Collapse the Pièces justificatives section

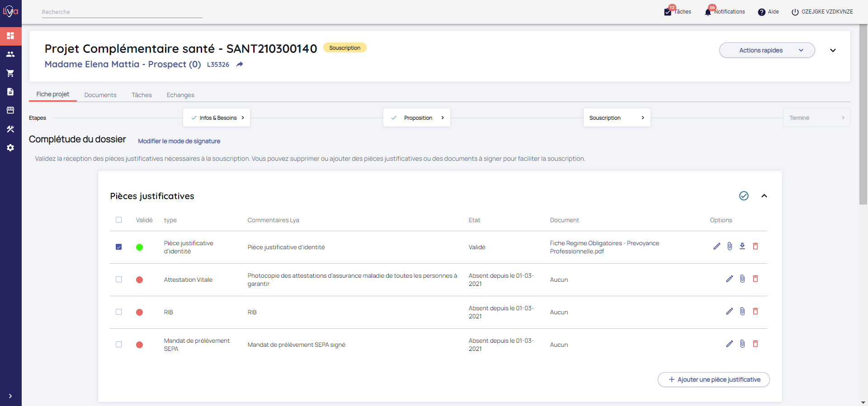pyautogui.click(x=764, y=196)
